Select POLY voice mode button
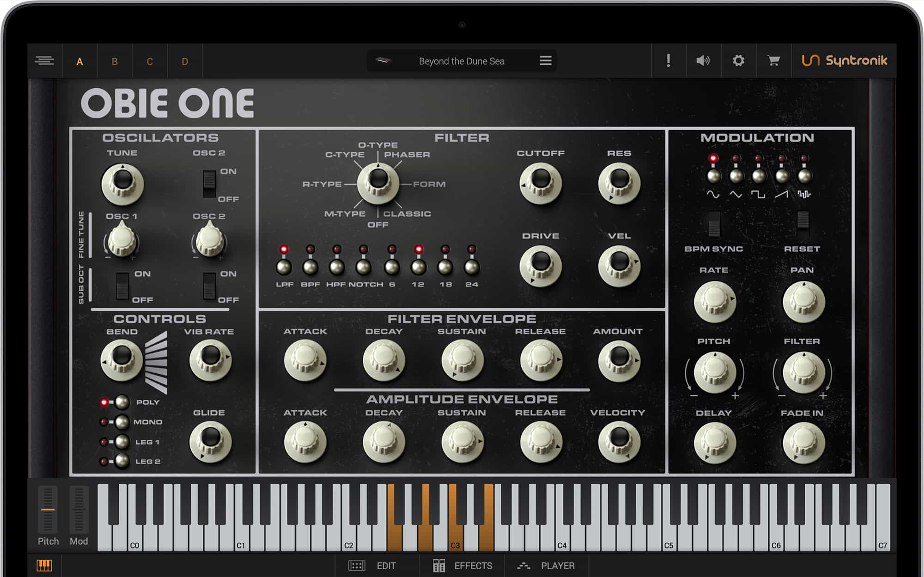Screen dimensions: 924x577 coord(122,402)
